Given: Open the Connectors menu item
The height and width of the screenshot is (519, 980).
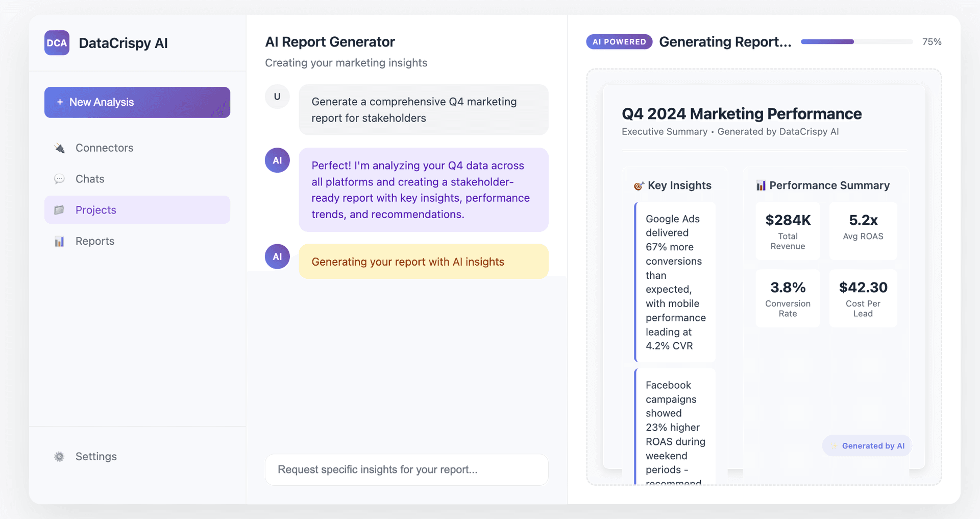Looking at the screenshot, I should (x=105, y=148).
